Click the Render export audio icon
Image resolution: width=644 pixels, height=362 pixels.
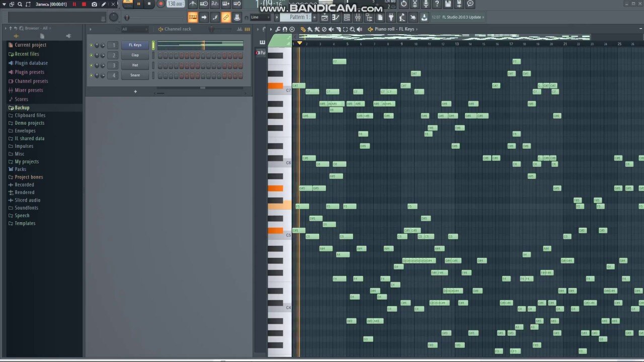(x=459, y=4)
